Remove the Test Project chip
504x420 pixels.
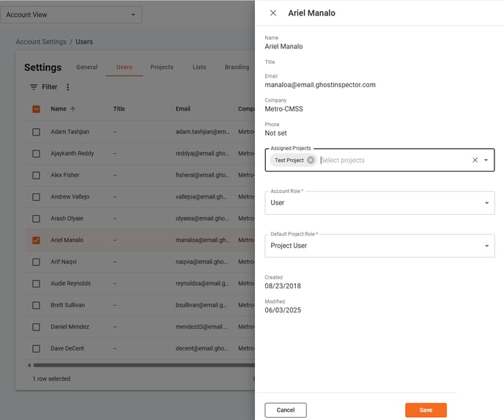[311, 160]
